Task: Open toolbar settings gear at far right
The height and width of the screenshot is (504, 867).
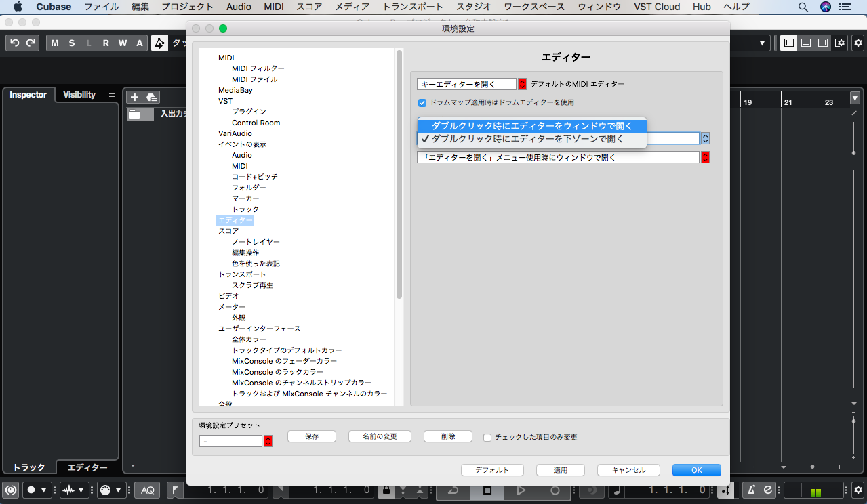Action: (858, 43)
